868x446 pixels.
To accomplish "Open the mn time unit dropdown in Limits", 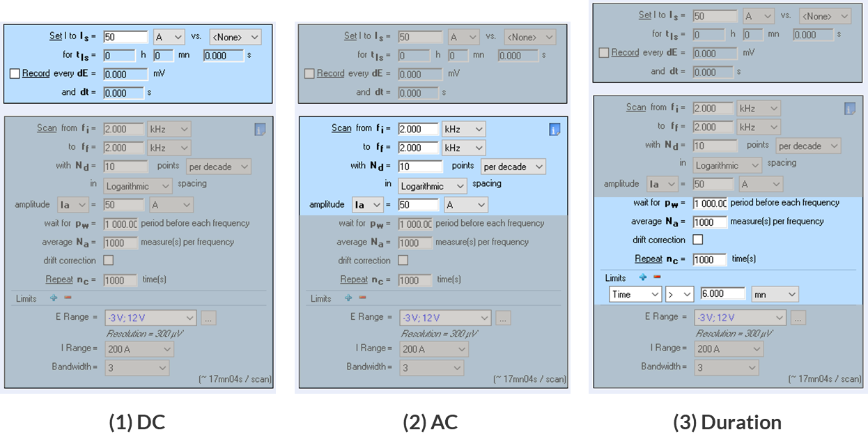I will [775, 295].
